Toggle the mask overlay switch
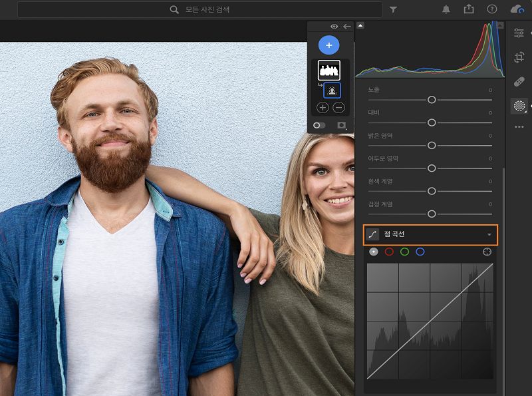This screenshot has width=532, height=396. point(319,125)
